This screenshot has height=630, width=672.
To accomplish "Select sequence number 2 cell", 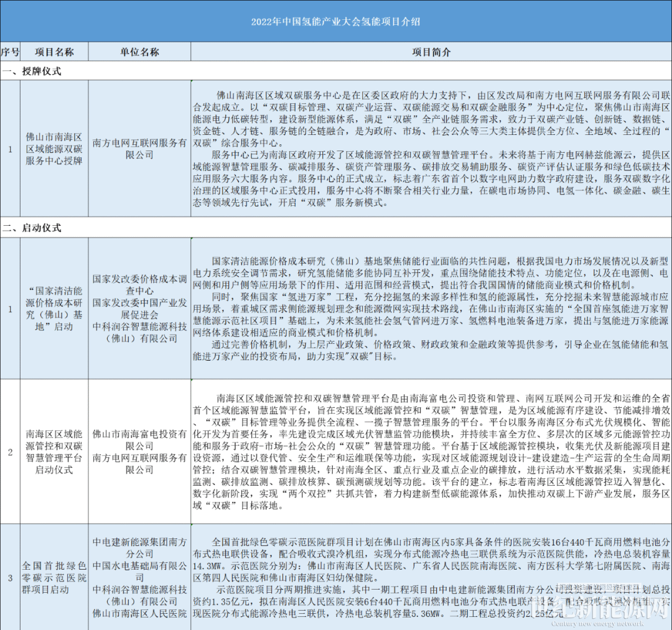I will [10, 452].
